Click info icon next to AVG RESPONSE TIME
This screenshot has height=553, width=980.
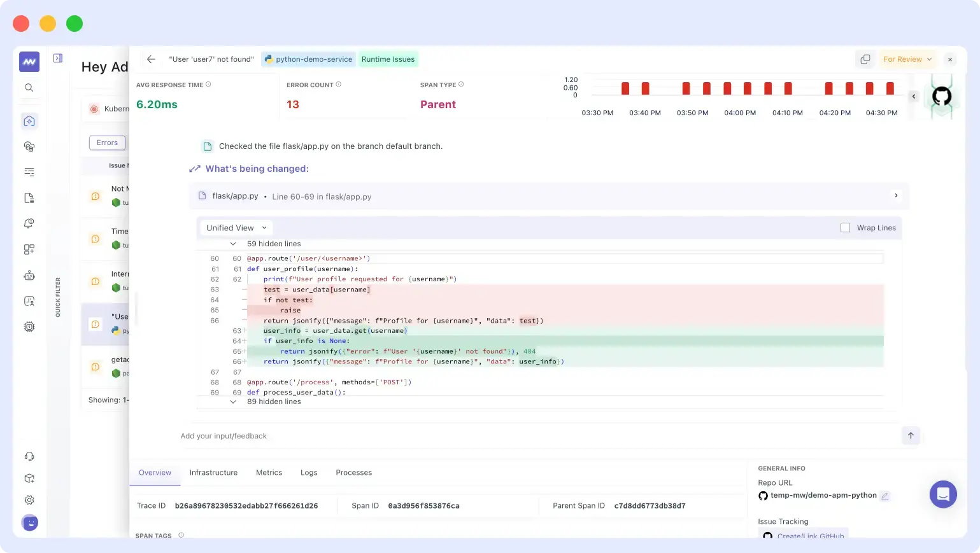tap(208, 84)
